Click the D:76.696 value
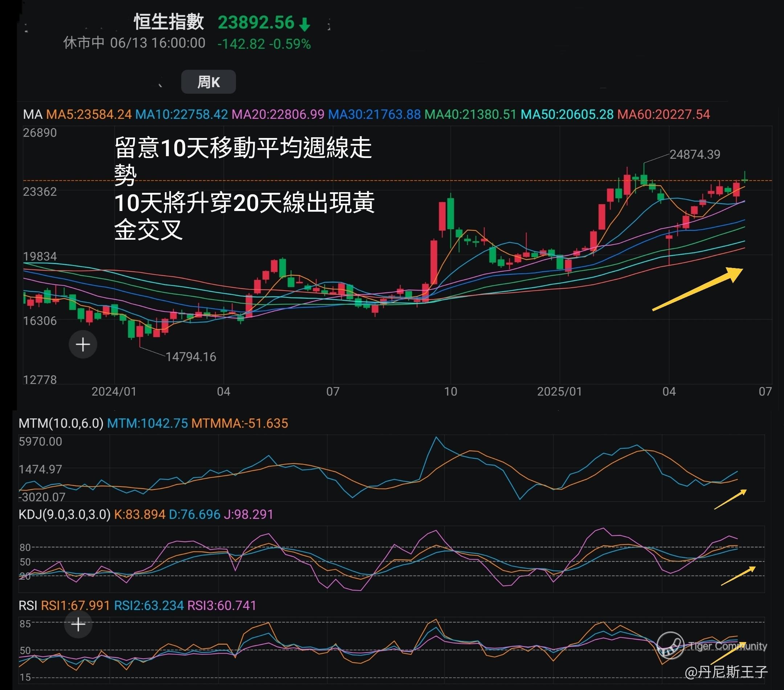This screenshot has height=690, width=784. click(195, 514)
